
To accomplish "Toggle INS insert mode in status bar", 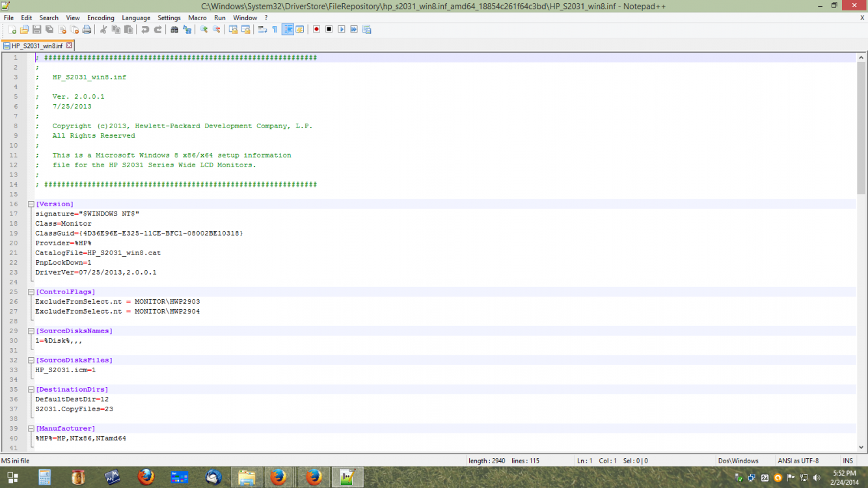I will click(x=847, y=461).
